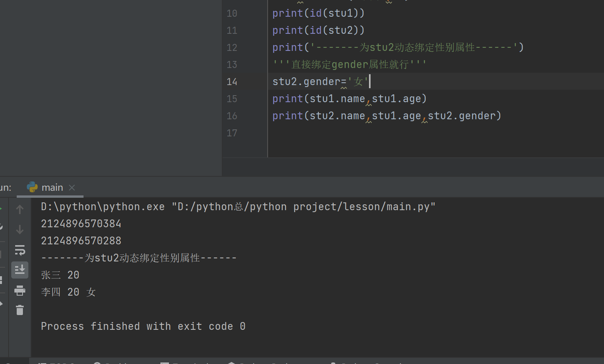
Task: Toggle the Soft-Wrap icon in Run panel
Action: coord(20,250)
